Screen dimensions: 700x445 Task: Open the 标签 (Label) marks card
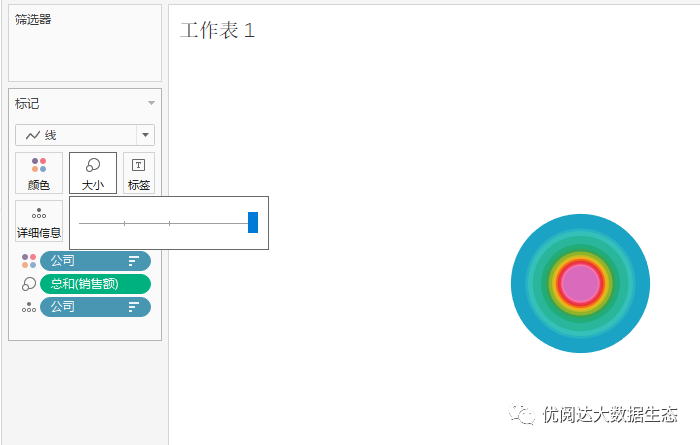click(139, 173)
